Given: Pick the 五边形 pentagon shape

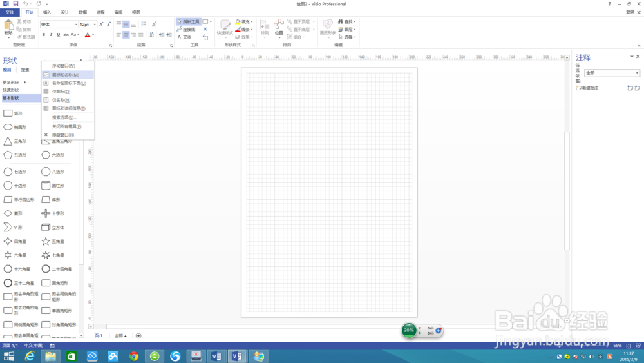Looking at the screenshot, I should pos(15,155).
